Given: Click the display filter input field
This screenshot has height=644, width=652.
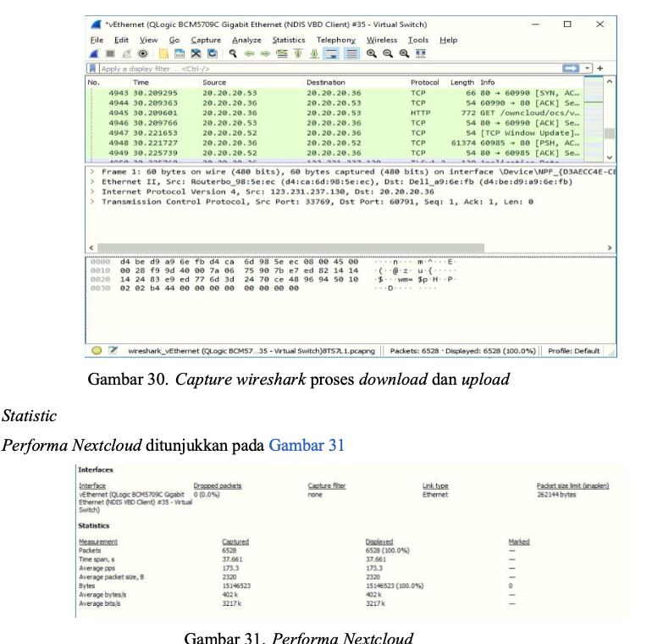Looking at the screenshot, I should [322, 68].
